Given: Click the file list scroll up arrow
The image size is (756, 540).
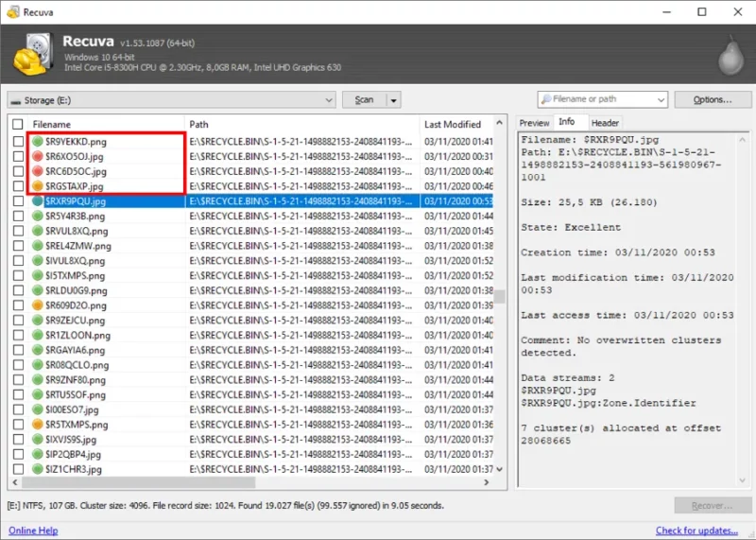Looking at the screenshot, I should point(500,123).
